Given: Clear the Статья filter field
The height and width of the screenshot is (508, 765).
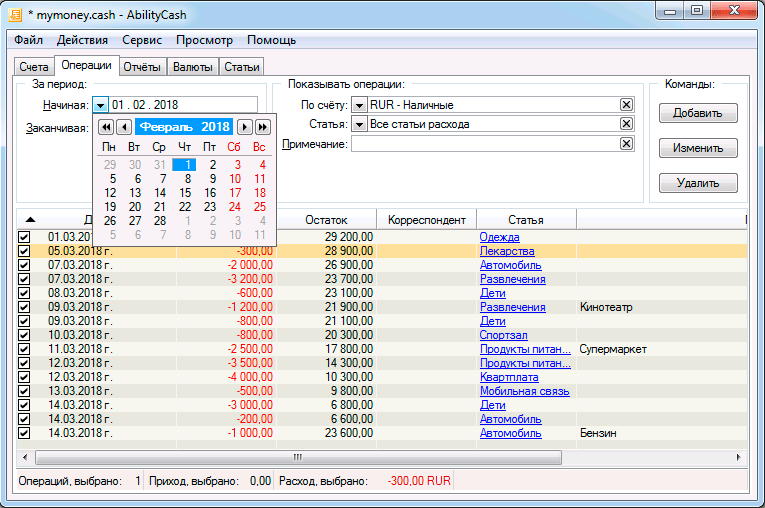Looking at the screenshot, I should click(x=626, y=124).
